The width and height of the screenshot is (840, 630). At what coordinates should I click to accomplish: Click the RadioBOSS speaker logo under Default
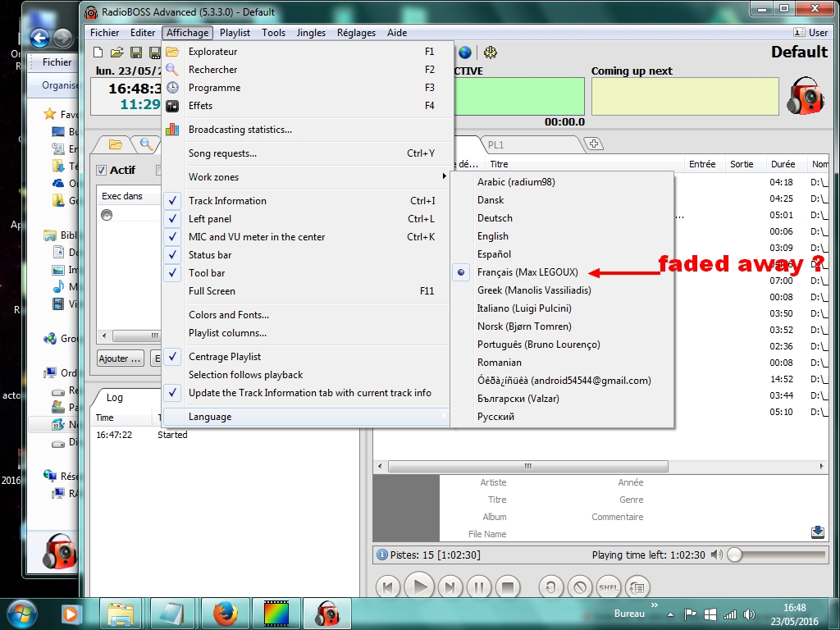(x=806, y=95)
